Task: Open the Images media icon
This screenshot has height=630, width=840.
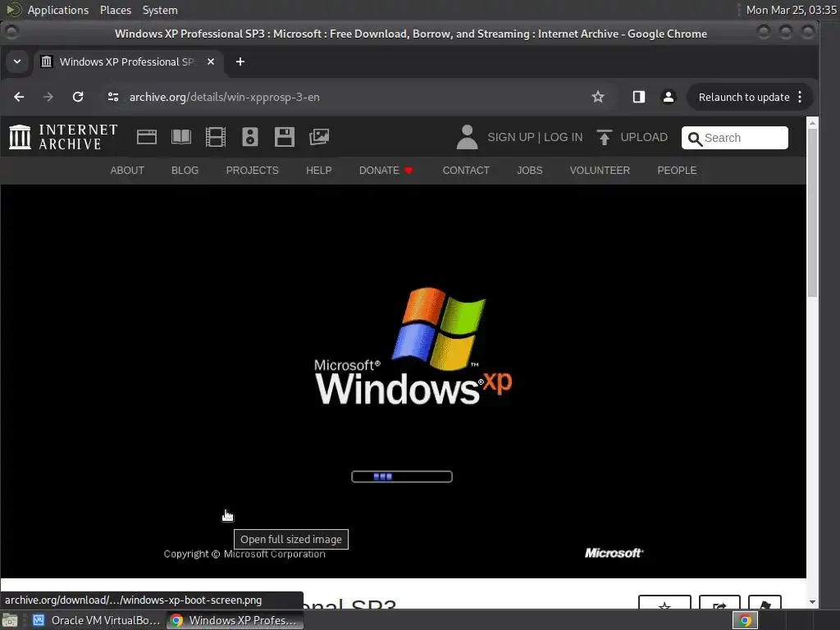Action: 319,137
